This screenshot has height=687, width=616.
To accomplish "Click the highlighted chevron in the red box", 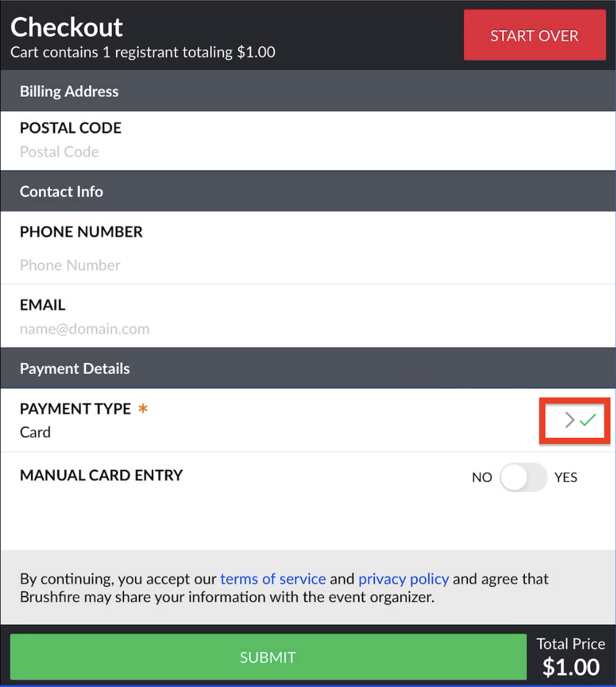I will tap(569, 420).
